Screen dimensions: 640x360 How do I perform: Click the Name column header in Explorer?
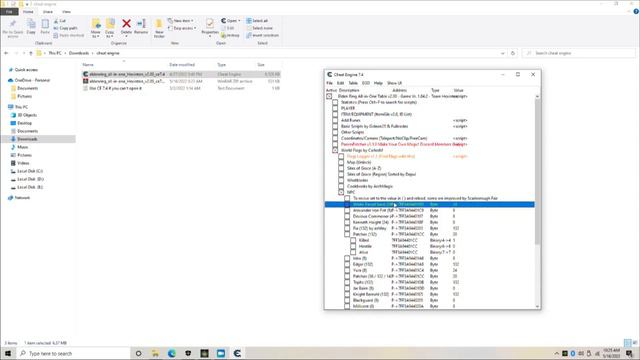(88, 65)
